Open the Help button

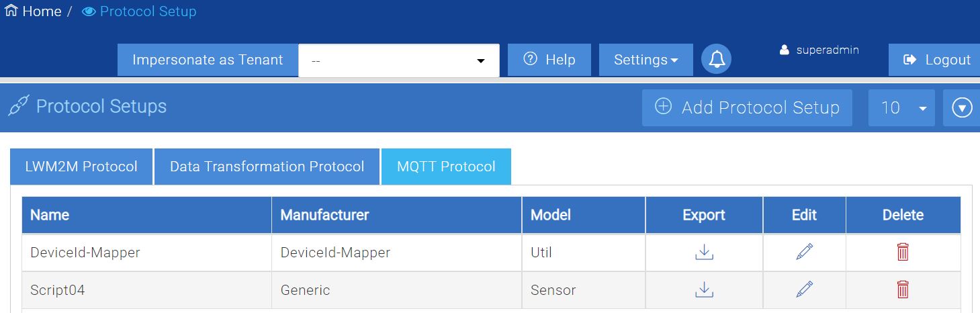tap(549, 60)
